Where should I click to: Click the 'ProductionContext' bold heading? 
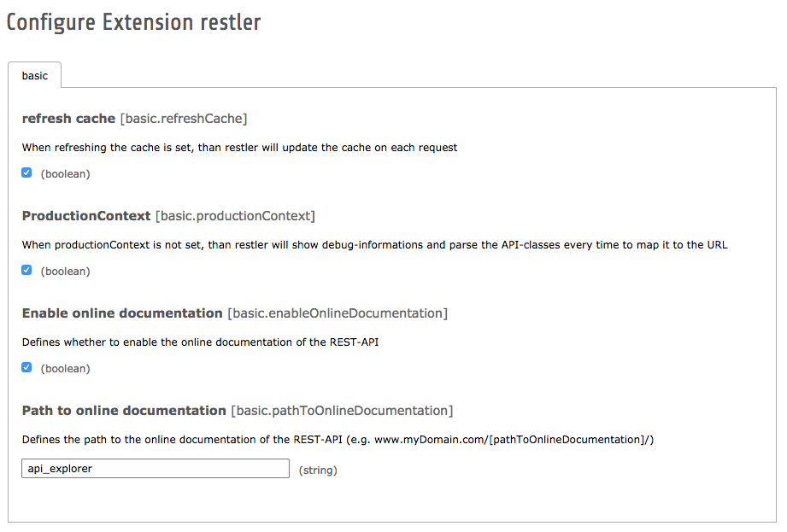pos(86,215)
